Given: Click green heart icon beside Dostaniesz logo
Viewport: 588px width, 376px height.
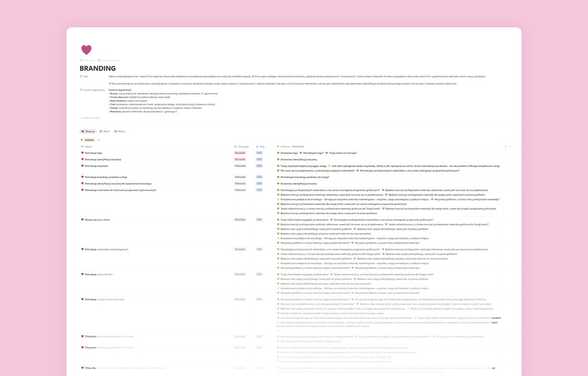Looking at the screenshot, I should click(x=278, y=153).
